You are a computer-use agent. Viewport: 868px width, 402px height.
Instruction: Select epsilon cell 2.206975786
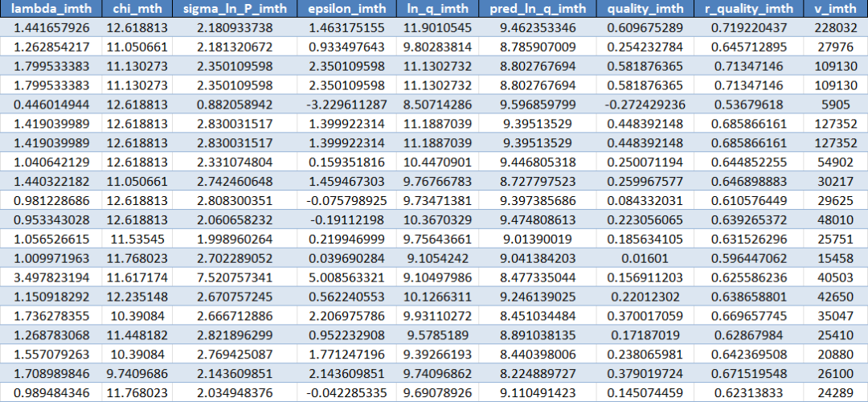(x=346, y=314)
